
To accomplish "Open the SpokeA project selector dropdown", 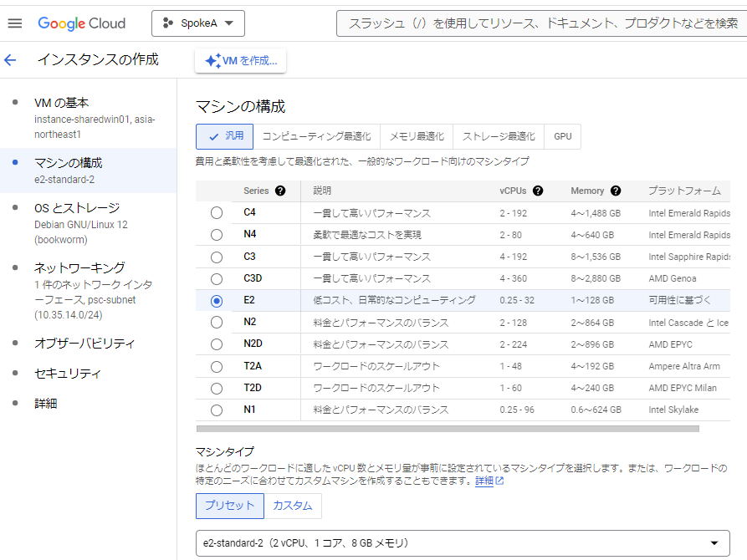I will [x=198, y=23].
